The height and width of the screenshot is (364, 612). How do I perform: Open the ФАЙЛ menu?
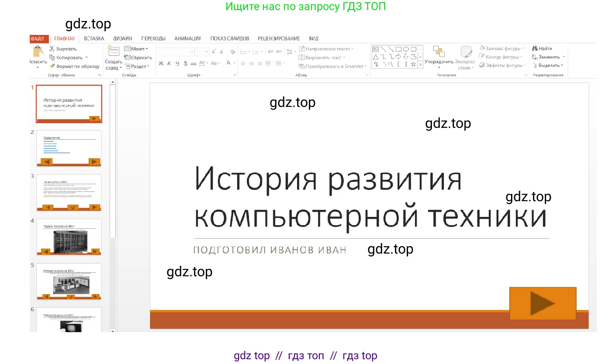click(38, 38)
